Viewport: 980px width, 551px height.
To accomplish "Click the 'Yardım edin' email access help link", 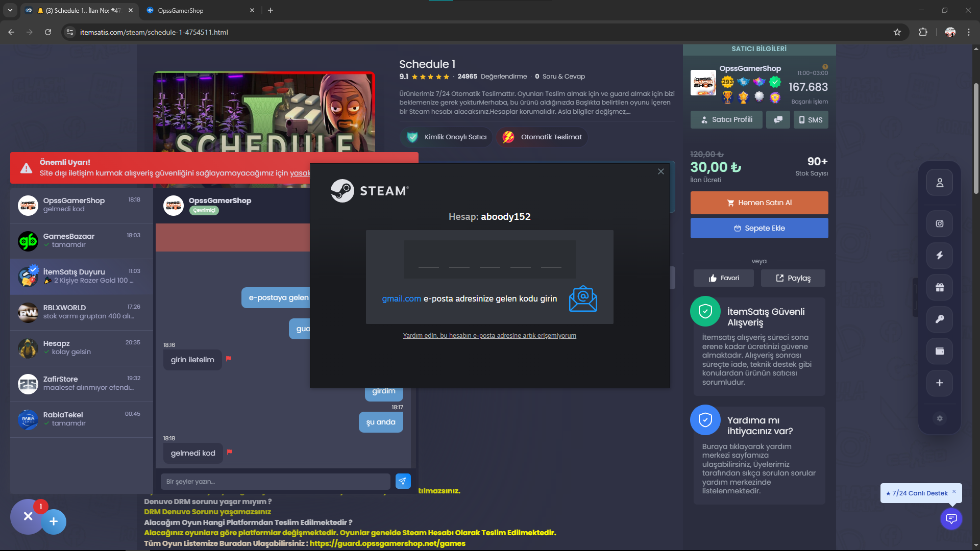I will 489,335.
